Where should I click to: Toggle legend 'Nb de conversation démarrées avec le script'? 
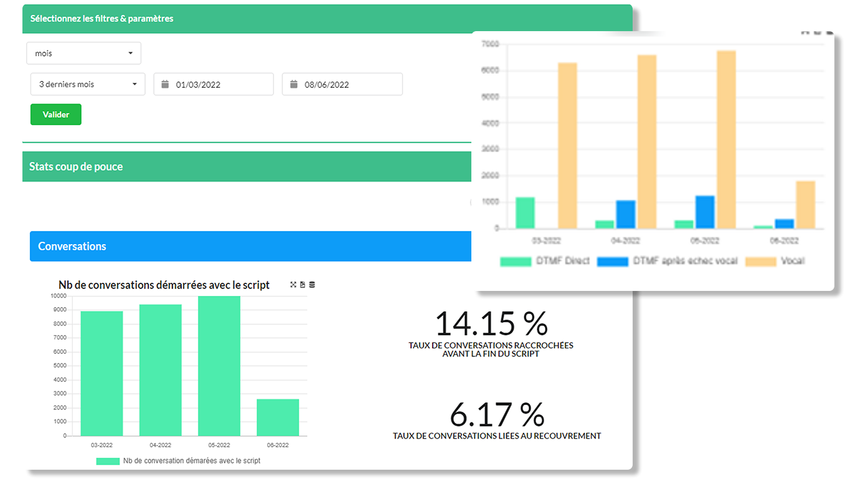click(x=178, y=461)
